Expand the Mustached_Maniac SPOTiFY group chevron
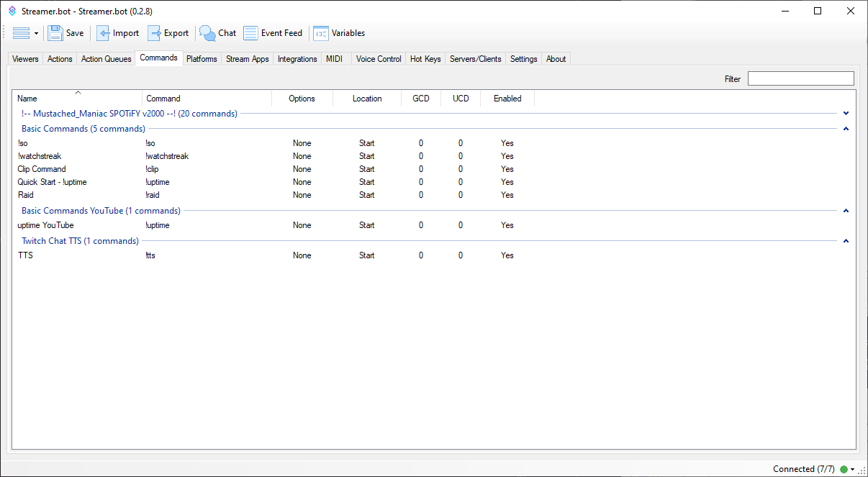Viewport: 868px width, 477px height. click(x=846, y=113)
